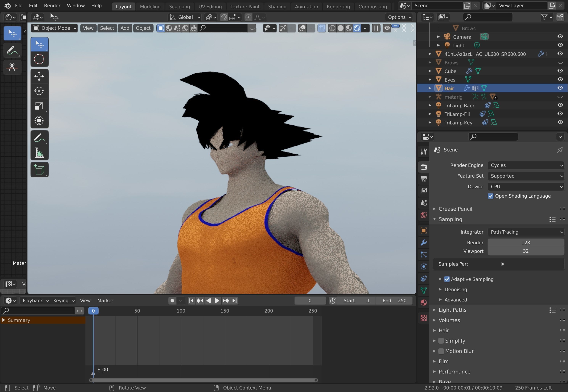The width and height of the screenshot is (568, 392).
Task: Hide the TriLamp-Key light in the outliner
Action: (x=560, y=122)
